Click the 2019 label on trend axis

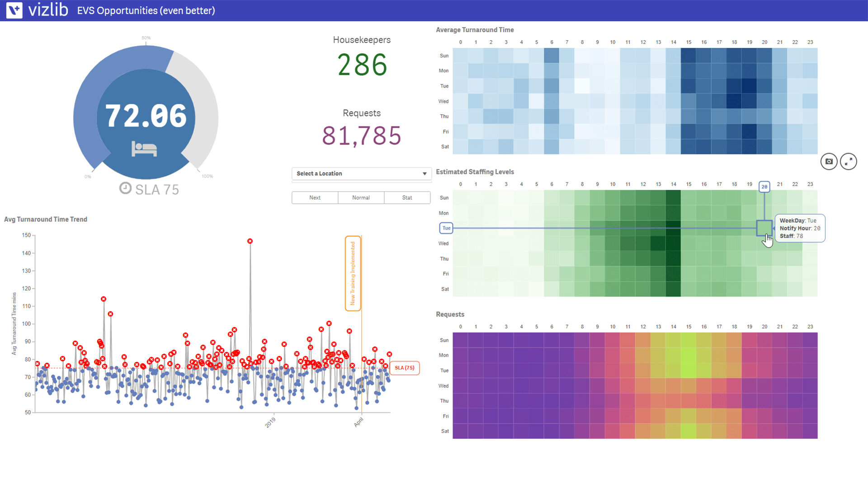point(270,422)
